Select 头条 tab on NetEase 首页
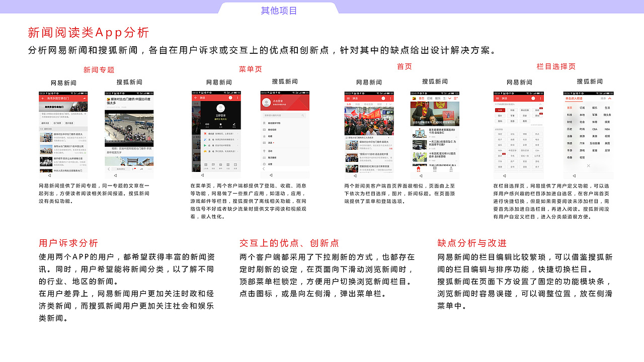 (349, 104)
